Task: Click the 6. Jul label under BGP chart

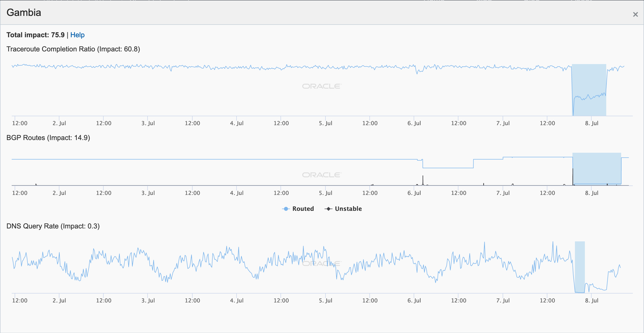Action: pos(414,193)
